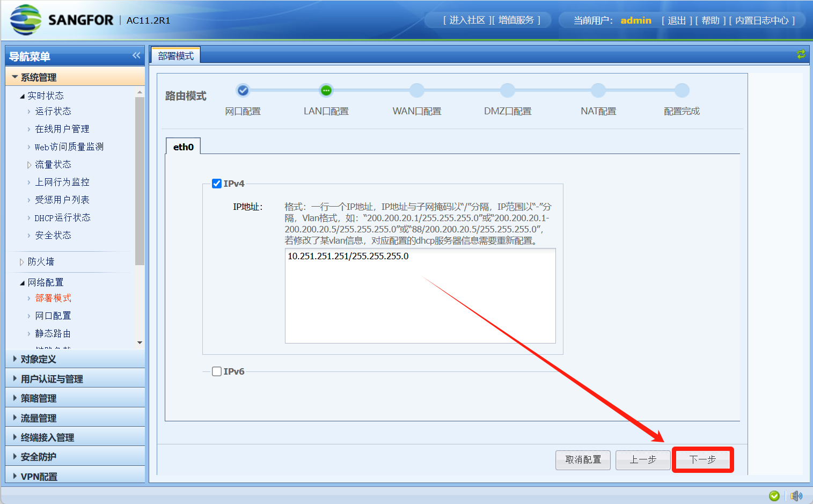The height and width of the screenshot is (504, 813).
Task: Uncheck the IPv4 checkbox
Action: pyautogui.click(x=217, y=184)
